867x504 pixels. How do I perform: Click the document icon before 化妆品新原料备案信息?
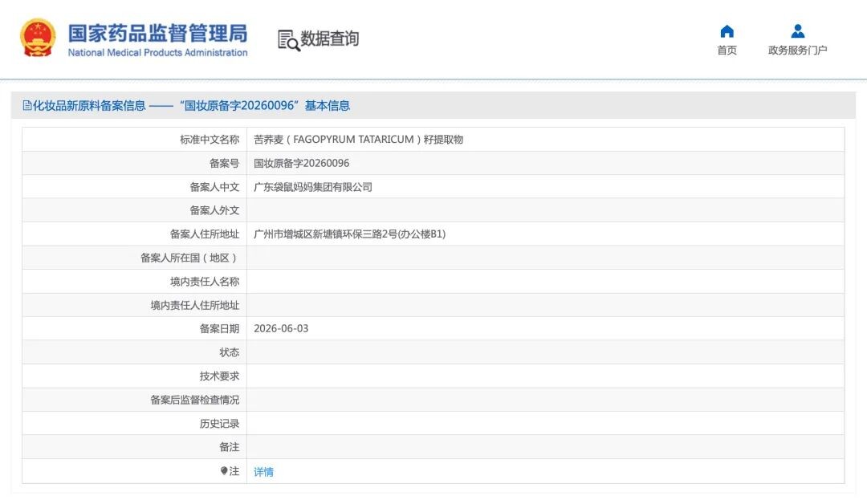[x=26, y=106]
